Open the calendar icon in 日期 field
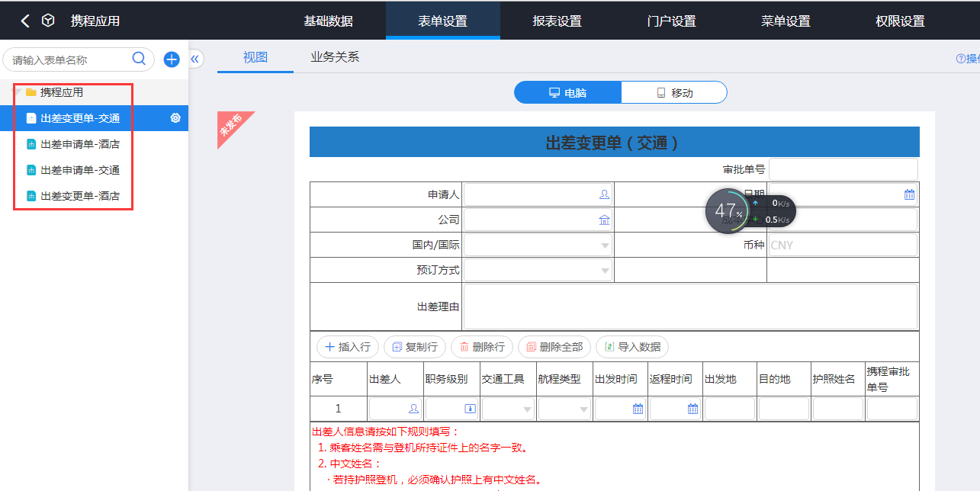The image size is (980, 491). pyautogui.click(x=909, y=195)
